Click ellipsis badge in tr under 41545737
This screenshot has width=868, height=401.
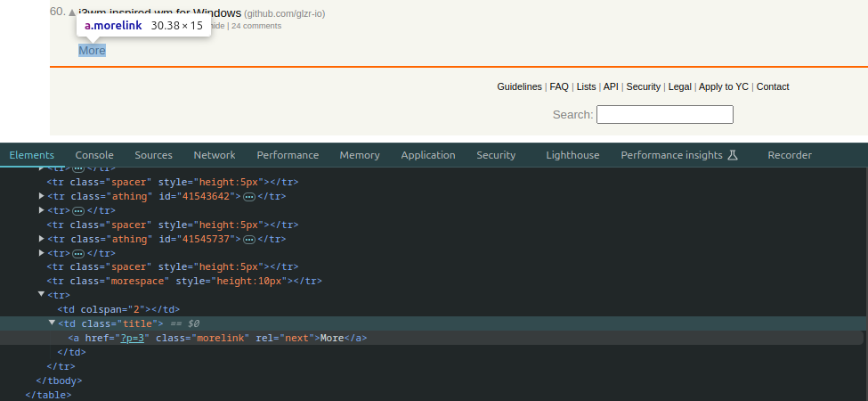[x=78, y=254]
